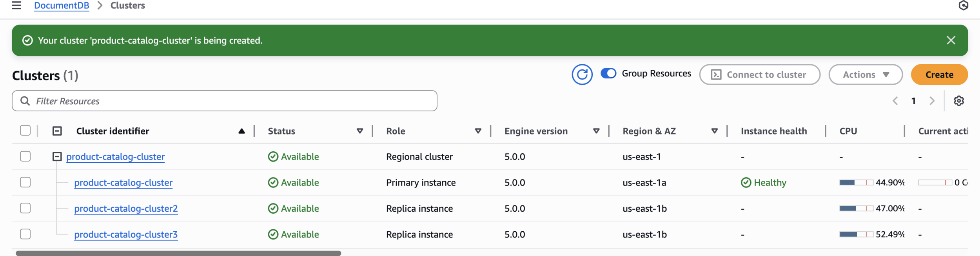
Task: Open the Actions dropdown menu
Action: (x=865, y=74)
